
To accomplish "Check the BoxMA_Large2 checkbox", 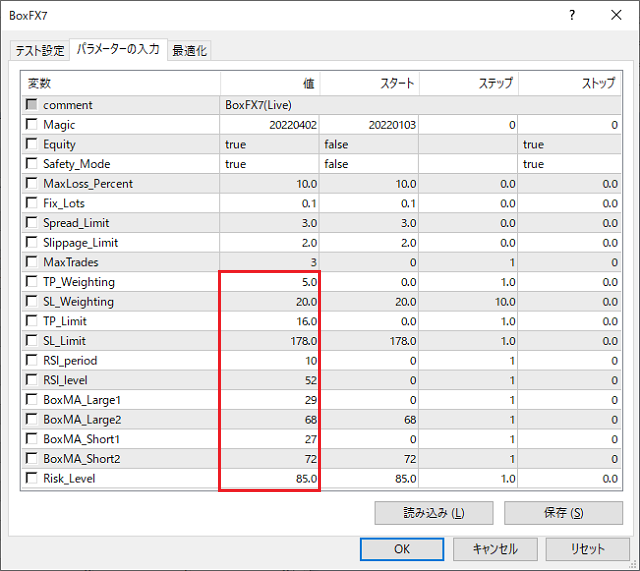I will [x=31, y=419].
